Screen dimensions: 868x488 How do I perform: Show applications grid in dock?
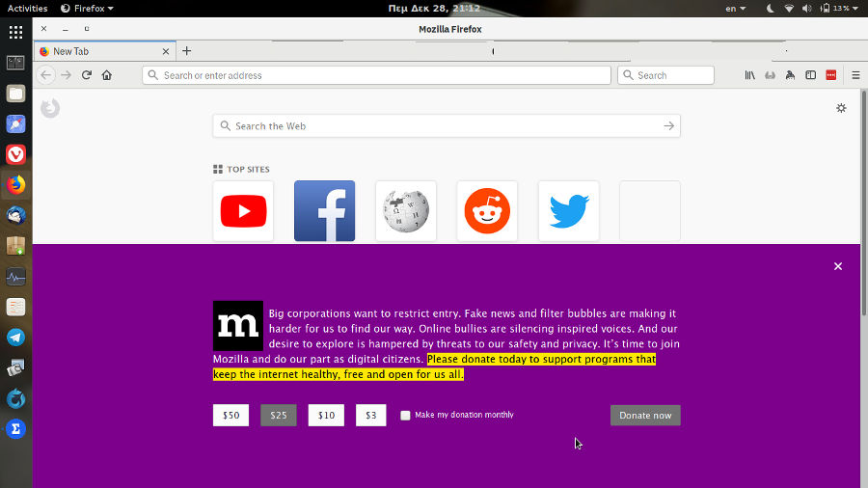(16, 32)
